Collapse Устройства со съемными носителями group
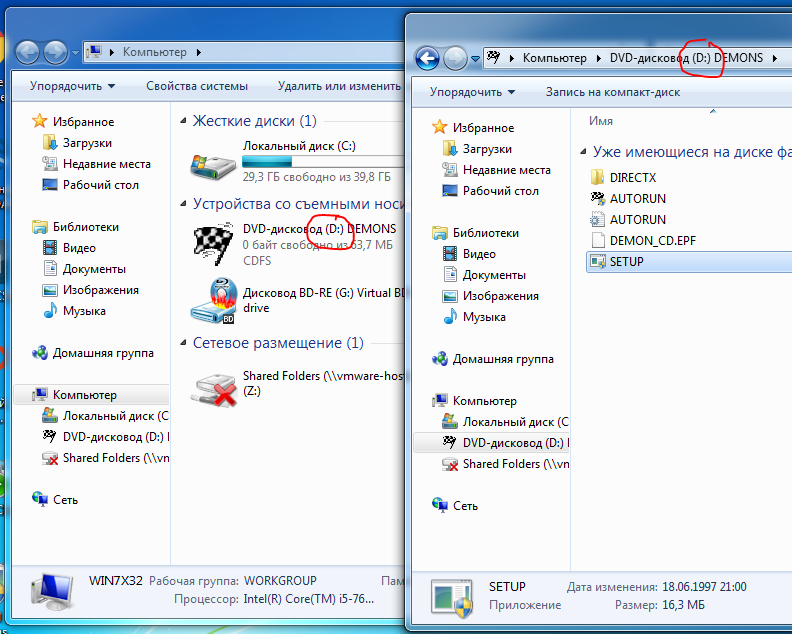Viewport: 792px width, 634px height. click(x=183, y=204)
